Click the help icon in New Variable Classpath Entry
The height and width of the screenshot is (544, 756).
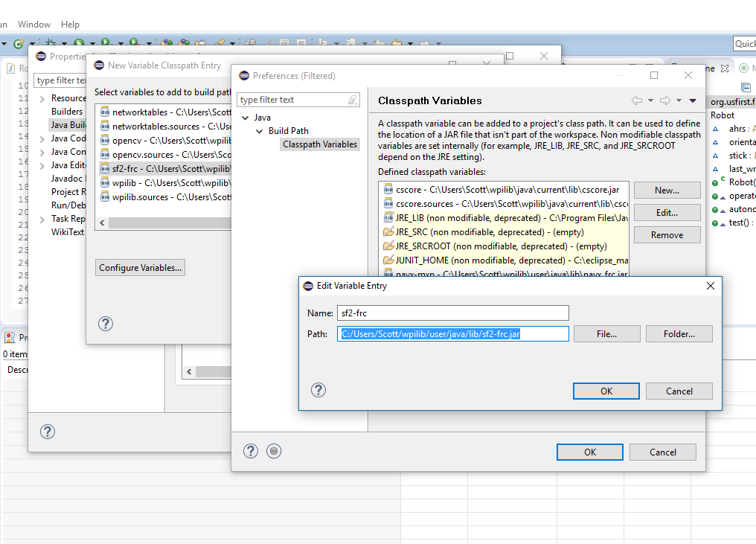pos(106,324)
